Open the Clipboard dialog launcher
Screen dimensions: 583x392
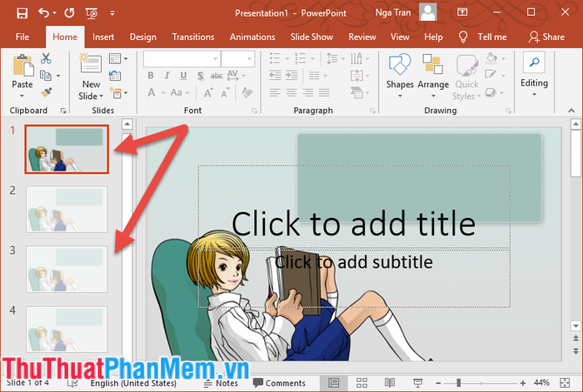(x=63, y=111)
